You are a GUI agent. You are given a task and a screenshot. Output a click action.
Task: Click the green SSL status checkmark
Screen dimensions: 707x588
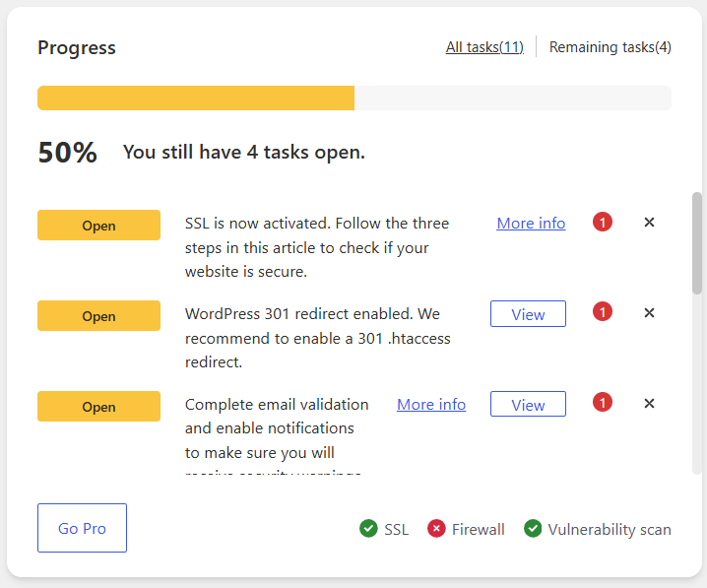[368, 529]
